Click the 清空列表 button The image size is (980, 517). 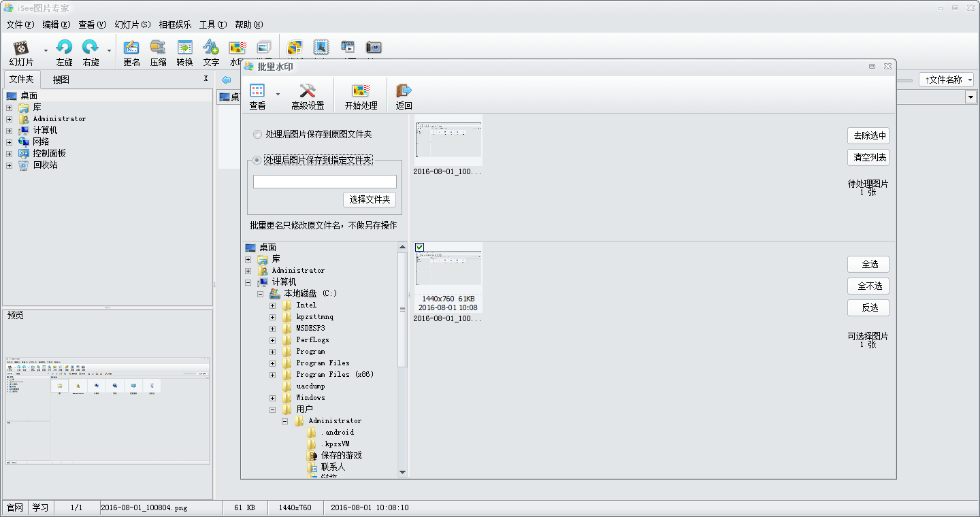click(868, 158)
